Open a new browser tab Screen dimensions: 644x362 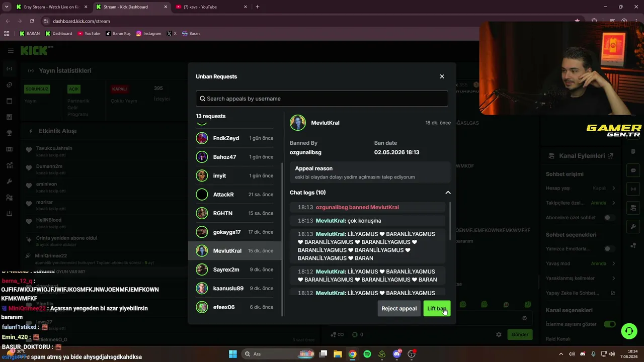click(258, 7)
